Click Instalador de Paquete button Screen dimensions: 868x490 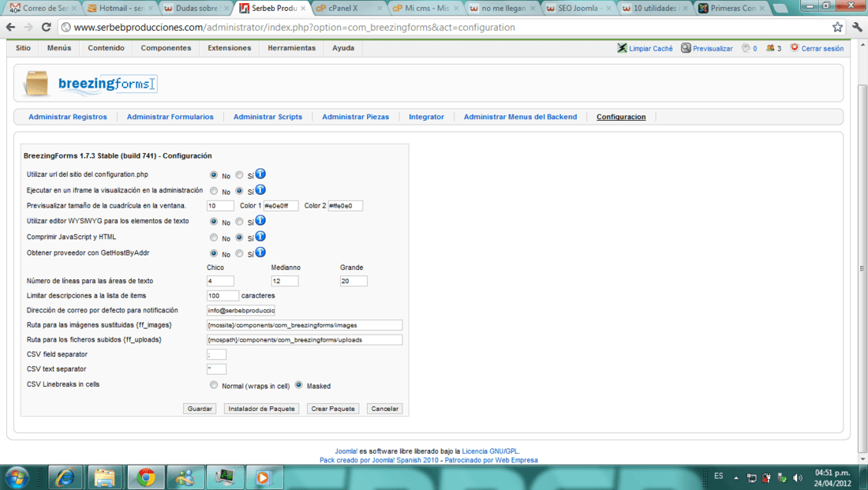tap(261, 409)
